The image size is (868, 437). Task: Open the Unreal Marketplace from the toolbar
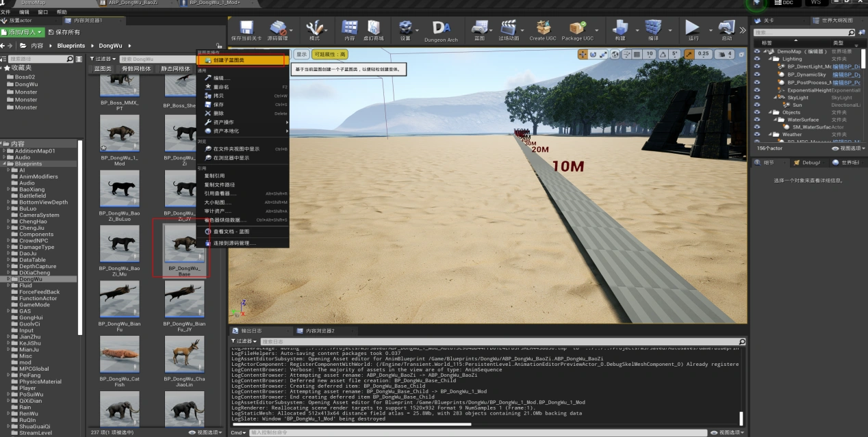point(373,29)
